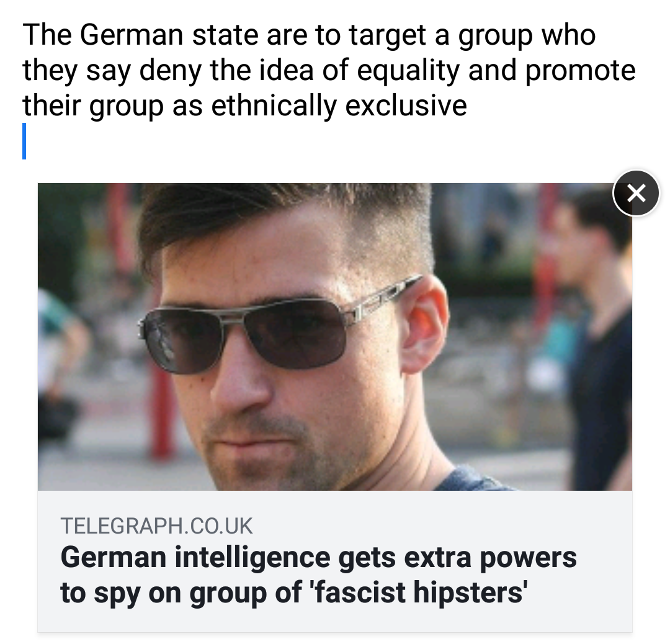This screenshot has height=644, width=670.
Task: Open the 'German intelligence gets extra powers' headline
Action: click(x=318, y=575)
